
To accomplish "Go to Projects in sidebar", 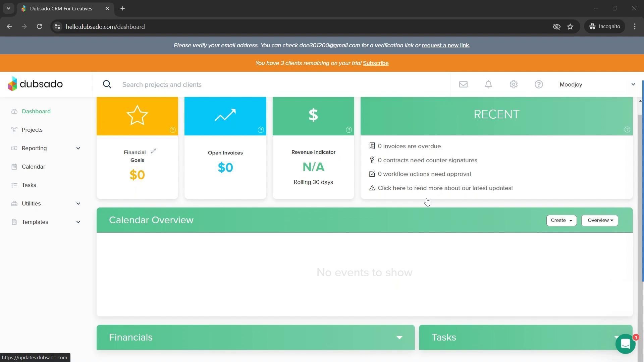I will click(32, 130).
